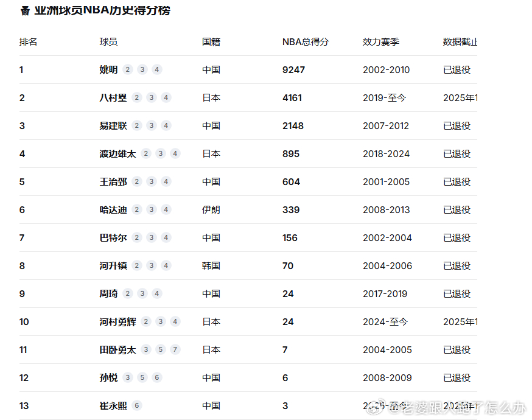The image size is (532, 420).
Task: Open citation badge 4 next to 八村塁
Action: [x=166, y=98]
